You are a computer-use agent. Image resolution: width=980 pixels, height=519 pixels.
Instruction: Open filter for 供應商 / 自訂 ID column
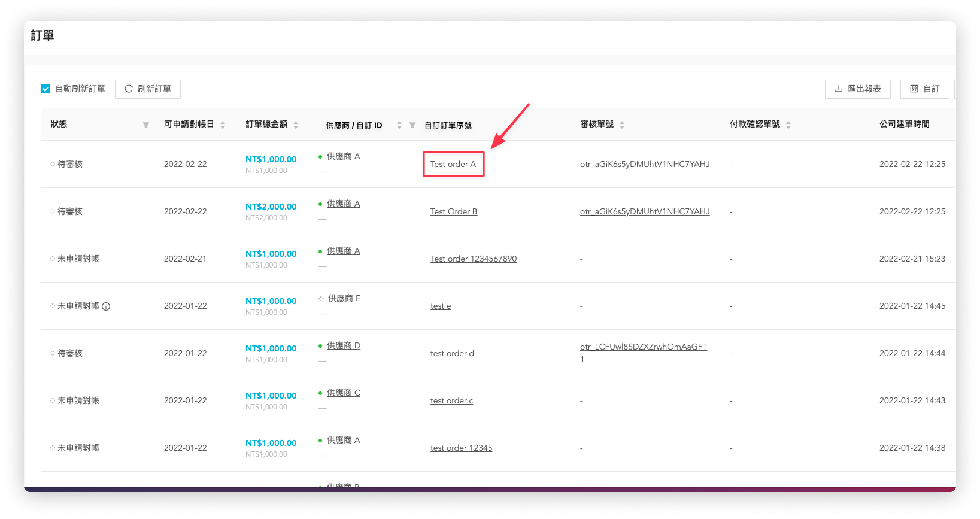(412, 125)
